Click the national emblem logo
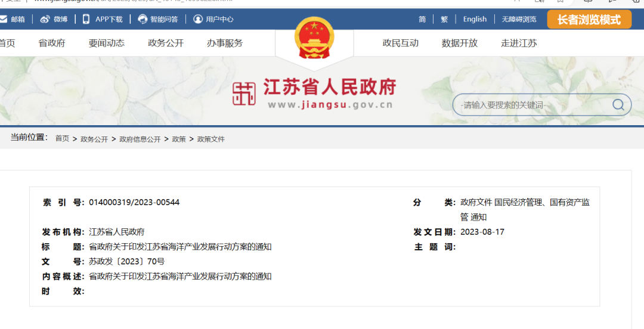 coord(314,38)
